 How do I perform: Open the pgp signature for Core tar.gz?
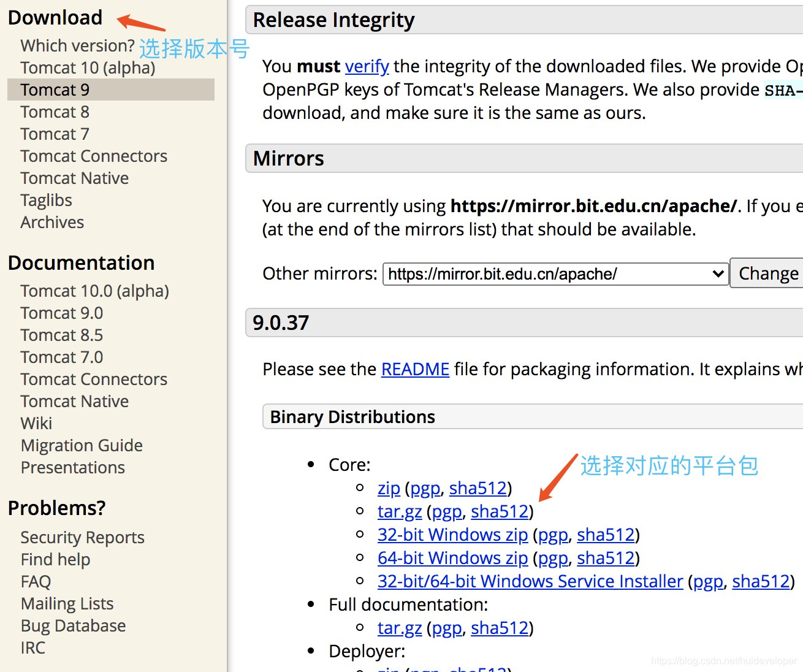pos(447,511)
